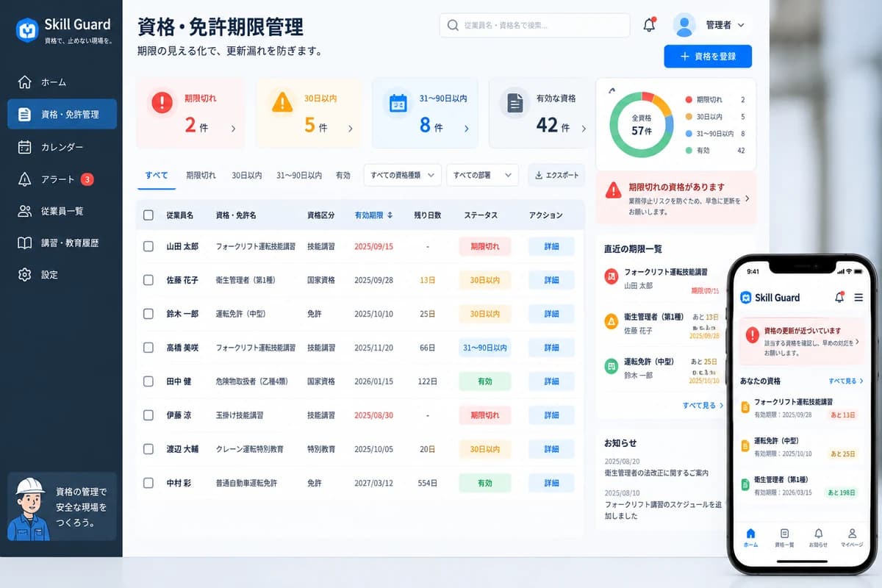The image size is (882, 588).
Task: Switch to the 31〜90日以内 filter tab
Action: (x=299, y=175)
